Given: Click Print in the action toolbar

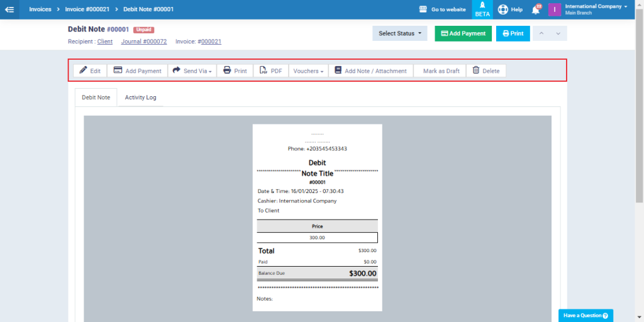Looking at the screenshot, I should click(x=235, y=70).
